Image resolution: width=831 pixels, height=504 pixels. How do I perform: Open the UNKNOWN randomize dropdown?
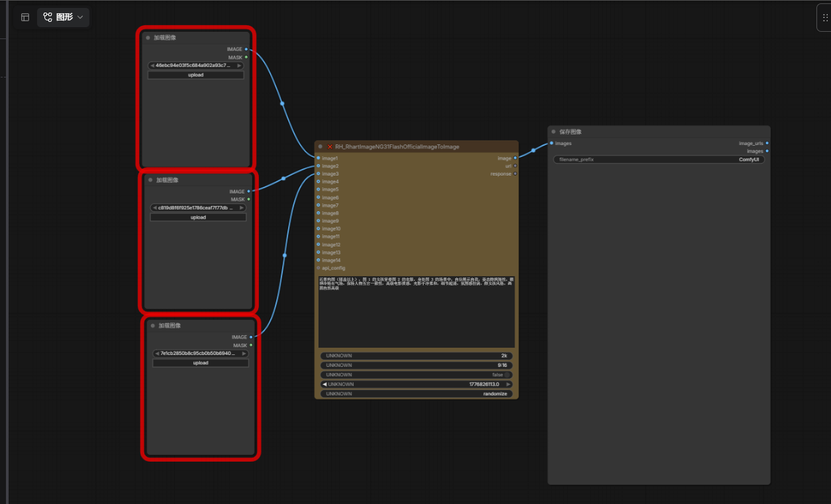(416, 393)
